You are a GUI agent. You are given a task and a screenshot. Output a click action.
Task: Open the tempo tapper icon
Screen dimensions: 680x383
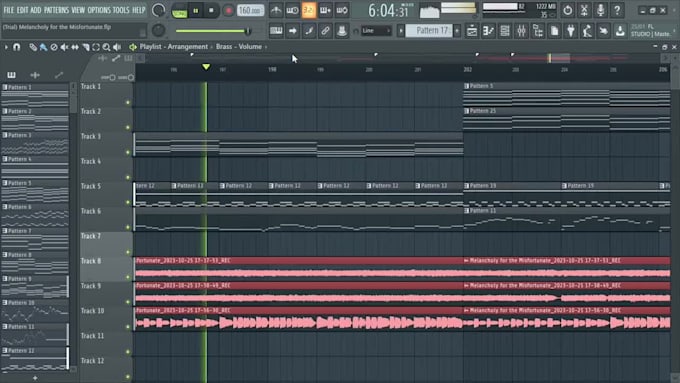[587, 31]
